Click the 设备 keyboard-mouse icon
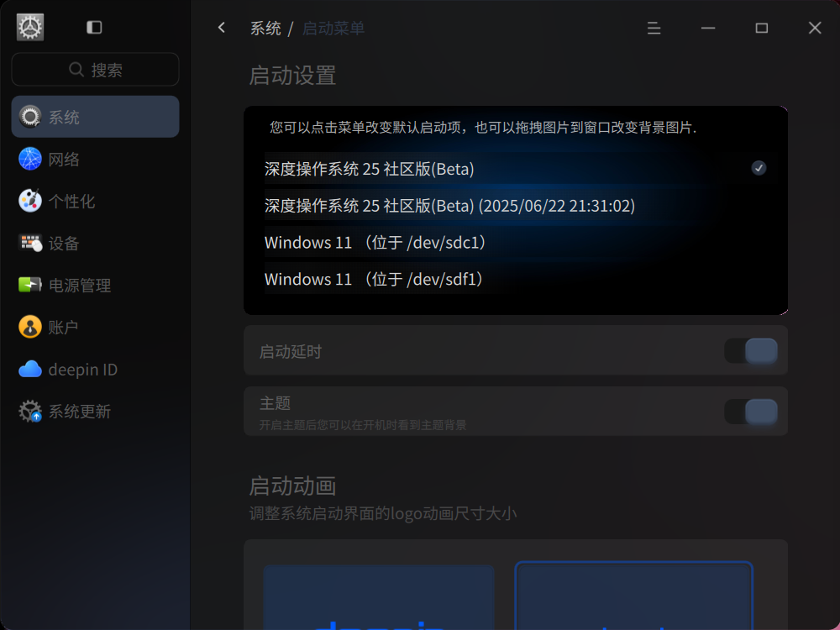This screenshot has height=630, width=840. pos(30,244)
